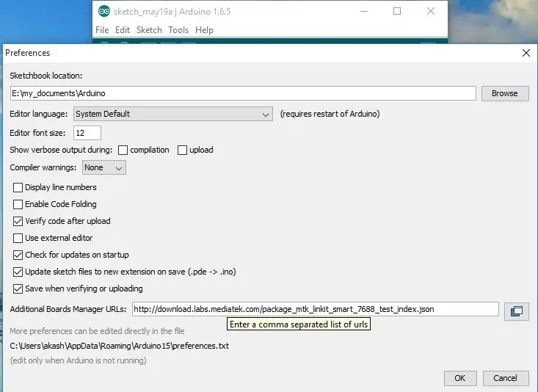Uncheck Save when verifying or uploading

coord(18,288)
